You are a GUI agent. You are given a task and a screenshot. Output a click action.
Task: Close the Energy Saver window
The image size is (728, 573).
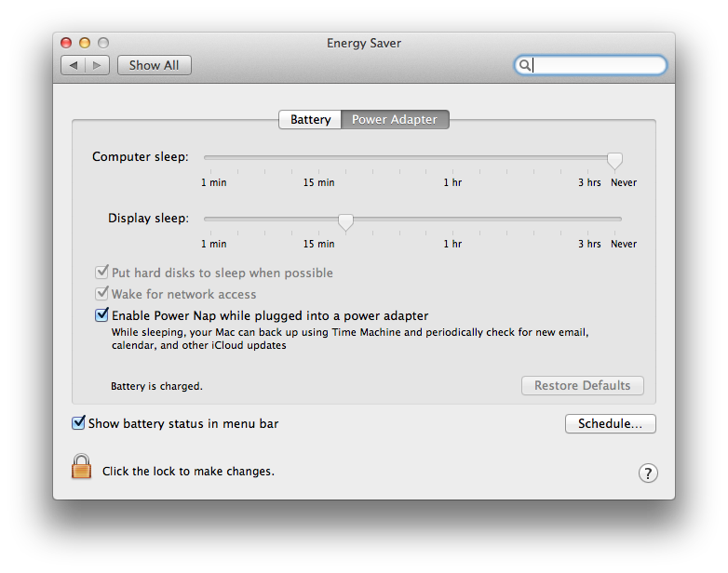[x=66, y=43]
